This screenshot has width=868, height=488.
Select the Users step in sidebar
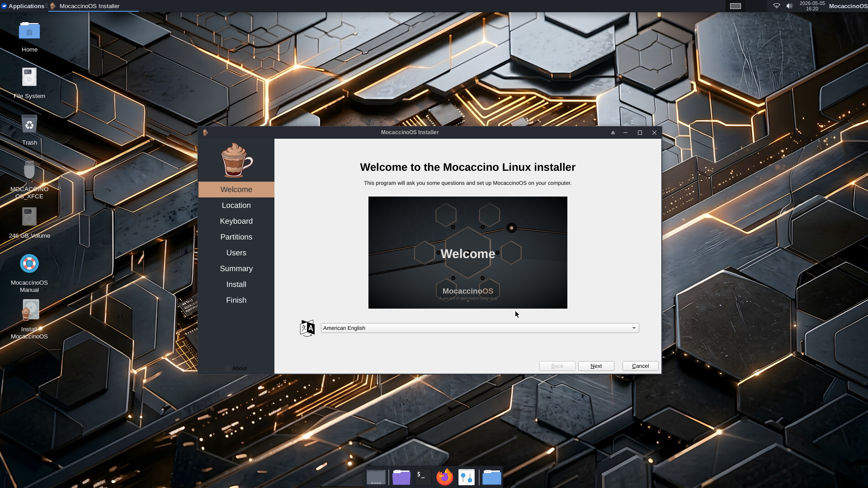236,253
